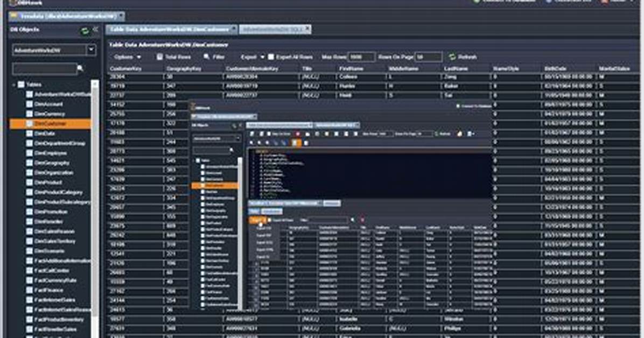644x338 pixels.
Task: Close the Table Data DimCustomer tab
Action: pyautogui.click(x=233, y=29)
